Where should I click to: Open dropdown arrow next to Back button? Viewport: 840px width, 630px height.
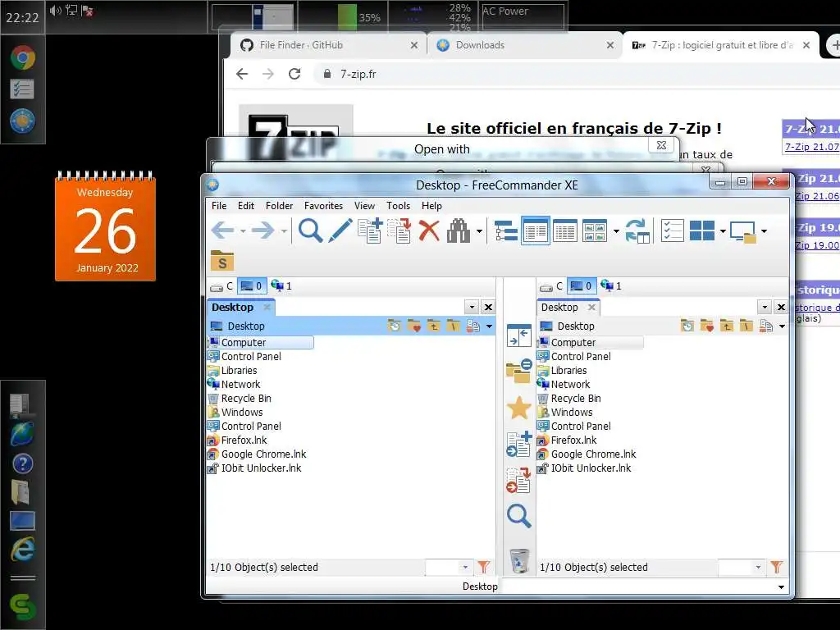[x=243, y=231]
